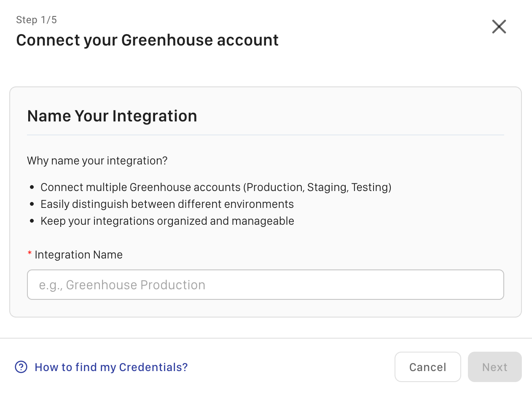Viewport: 532px width, 393px height.
Task: Click the bullet dot before Keep your integrations
Action: click(32, 221)
